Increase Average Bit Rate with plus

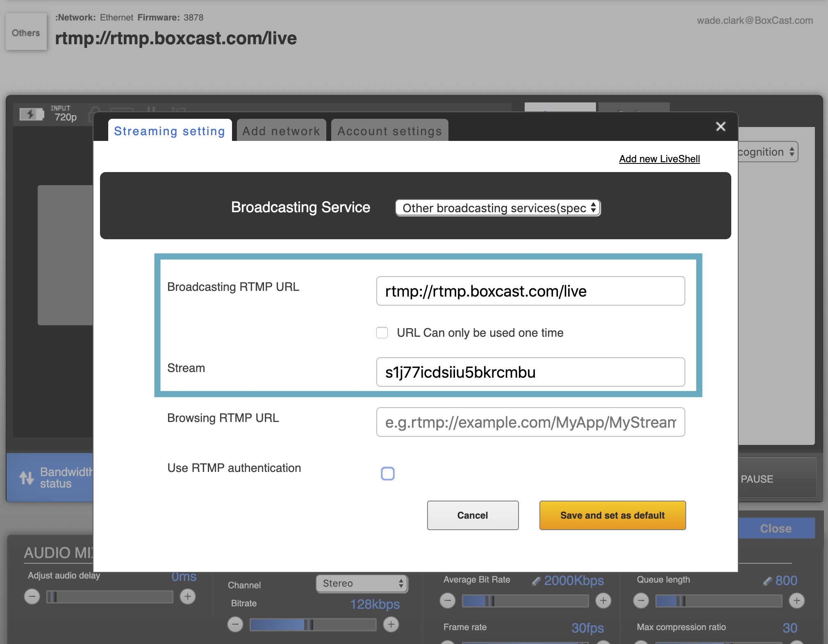[603, 601]
